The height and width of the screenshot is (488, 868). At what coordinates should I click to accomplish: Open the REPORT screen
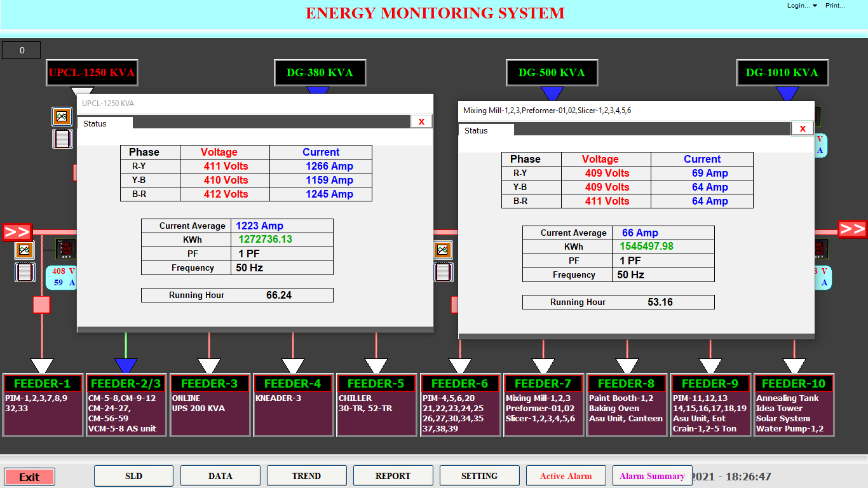coord(393,476)
